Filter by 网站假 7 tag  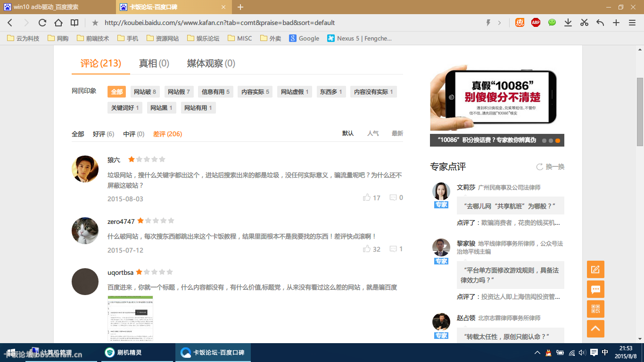(x=179, y=92)
